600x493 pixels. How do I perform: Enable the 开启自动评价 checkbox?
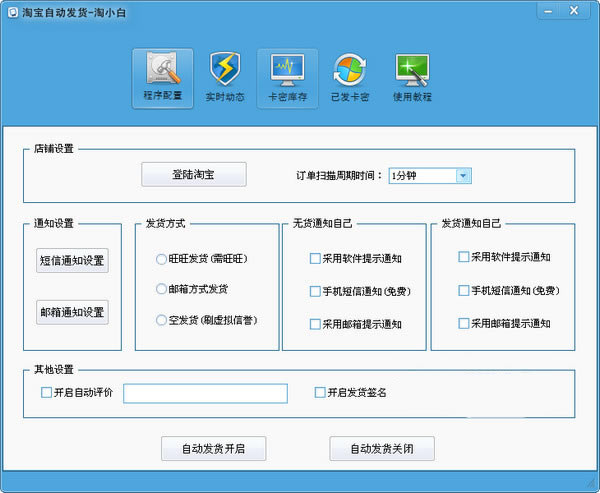click(46, 392)
